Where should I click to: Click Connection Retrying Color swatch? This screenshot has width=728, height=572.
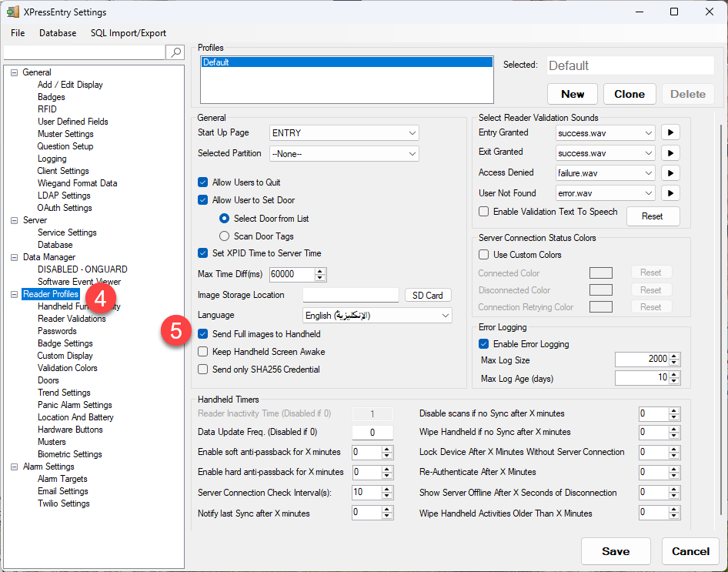coord(600,306)
